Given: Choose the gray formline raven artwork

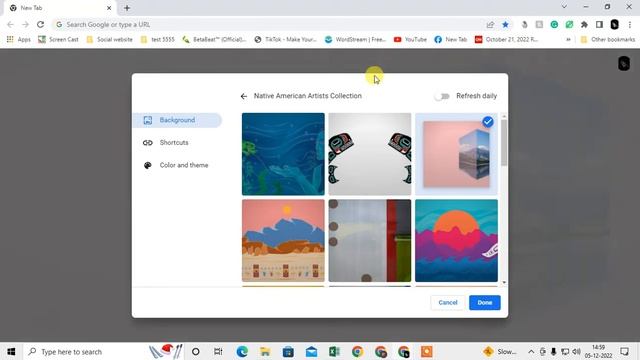Looking at the screenshot, I should [x=370, y=154].
